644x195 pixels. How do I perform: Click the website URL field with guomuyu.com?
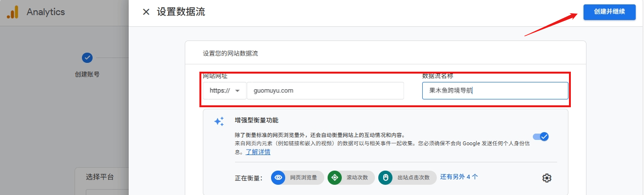pyautogui.click(x=325, y=91)
